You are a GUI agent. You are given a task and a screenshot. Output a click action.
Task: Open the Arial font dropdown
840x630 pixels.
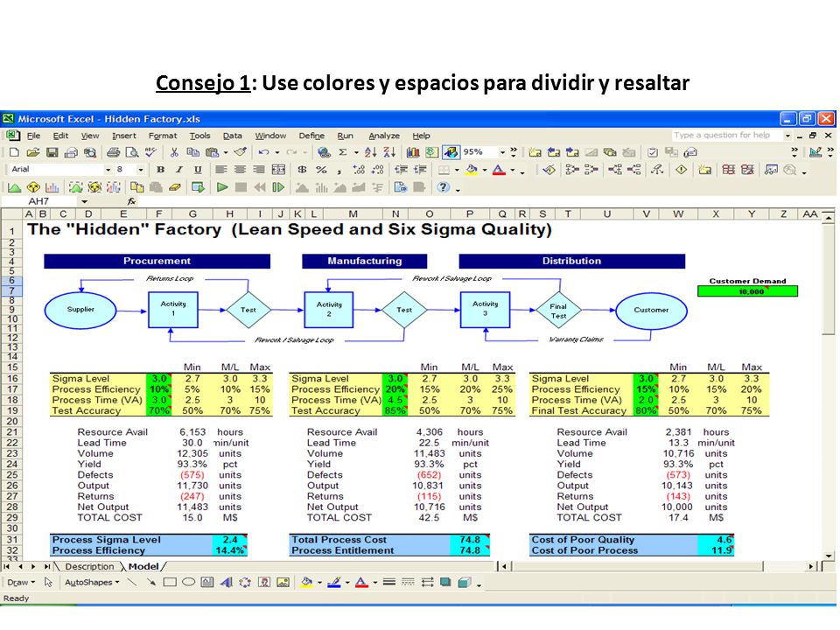(x=108, y=170)
